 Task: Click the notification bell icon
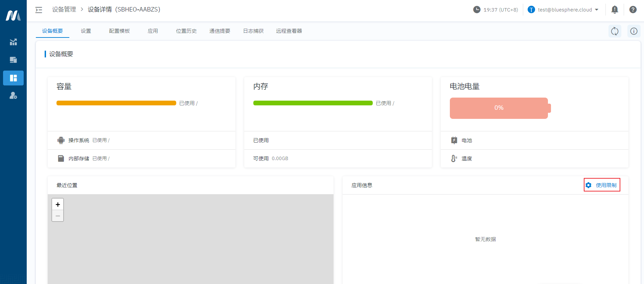tap(615, 10)
